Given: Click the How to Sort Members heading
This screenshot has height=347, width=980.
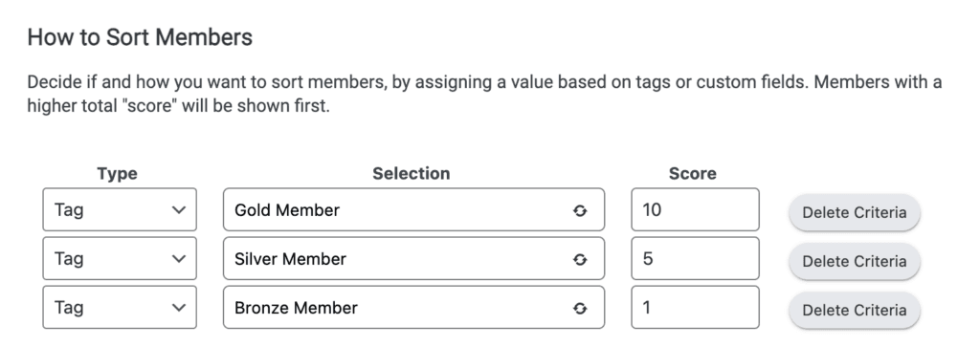Looking at the screenshot, I should click(x=140, y=37).
